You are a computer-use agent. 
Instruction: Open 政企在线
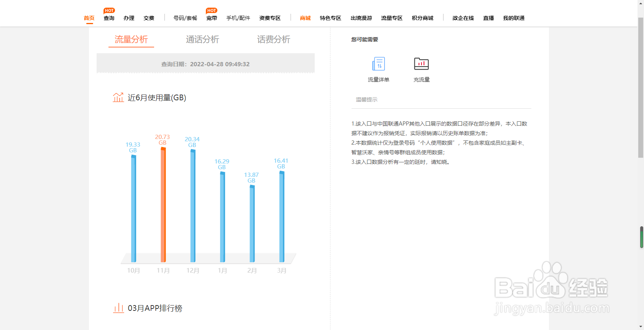pos(463,18)
